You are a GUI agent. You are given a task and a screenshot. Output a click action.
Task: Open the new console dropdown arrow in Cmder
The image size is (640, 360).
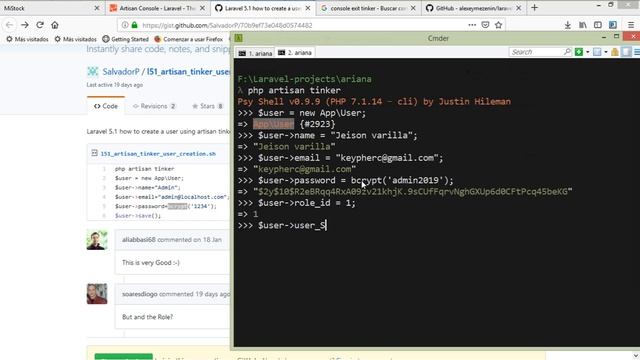click(x=588, y=52)
